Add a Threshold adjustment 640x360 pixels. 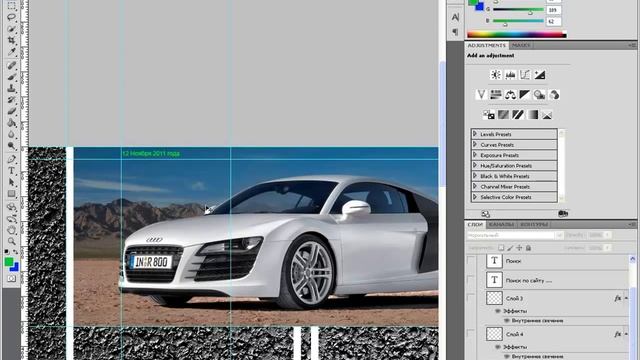point(518,115)
